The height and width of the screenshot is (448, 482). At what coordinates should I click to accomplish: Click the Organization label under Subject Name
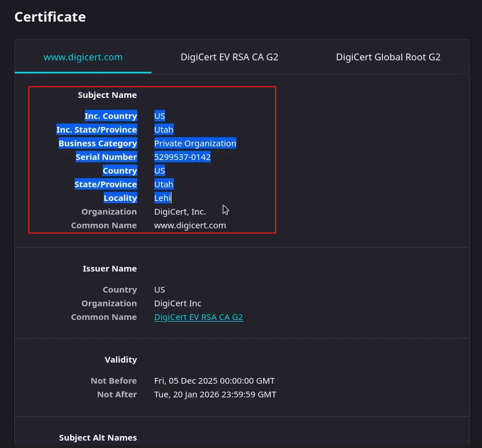pos(109,212)
